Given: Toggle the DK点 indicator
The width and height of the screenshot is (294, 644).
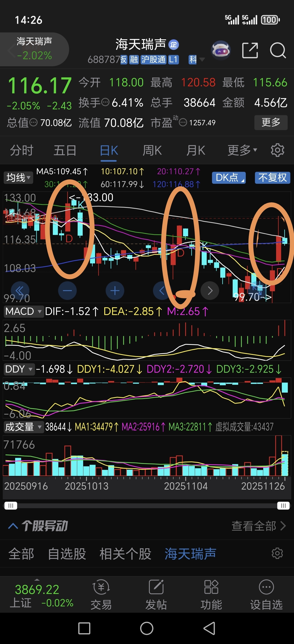Looking at the screenshot, I should pos(229,178).
